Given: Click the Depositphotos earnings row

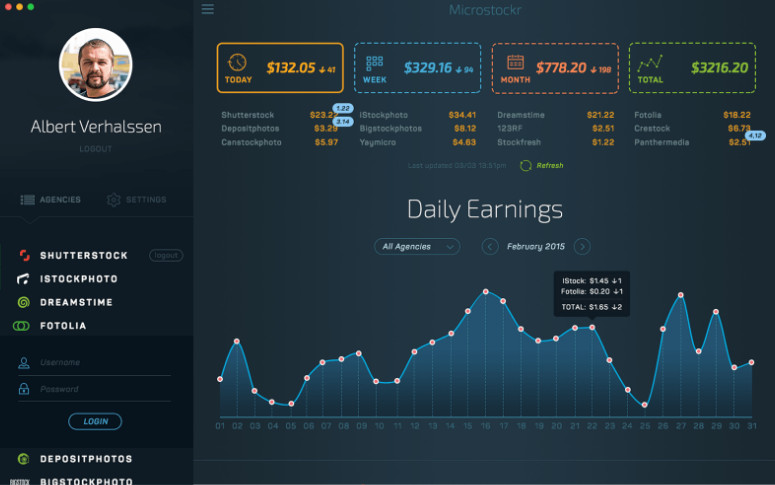Looking at the screenshot, I should 280,129.
